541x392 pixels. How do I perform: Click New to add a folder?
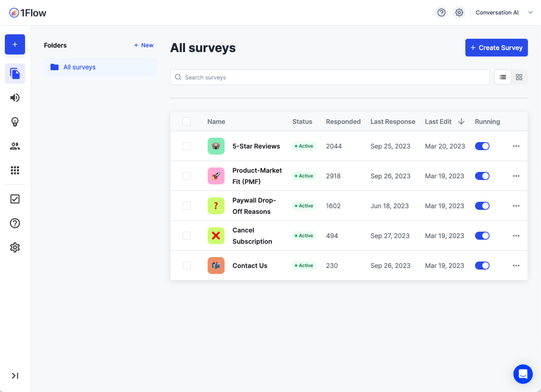coord(144,45)
